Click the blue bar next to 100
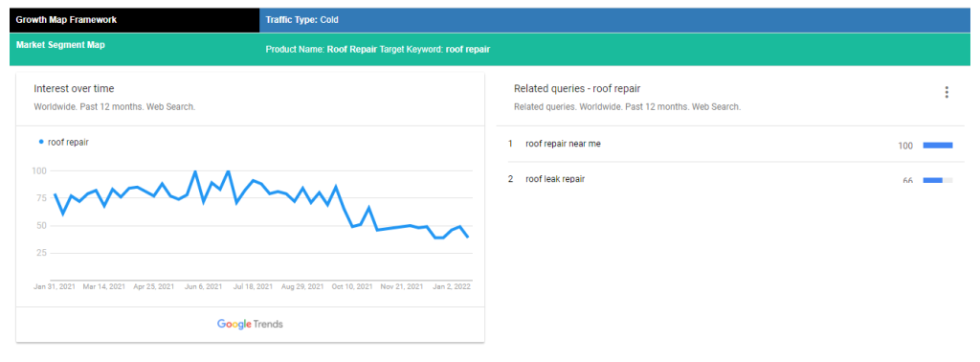The width and height of the screenshot is (980, 362). point(938,145)
